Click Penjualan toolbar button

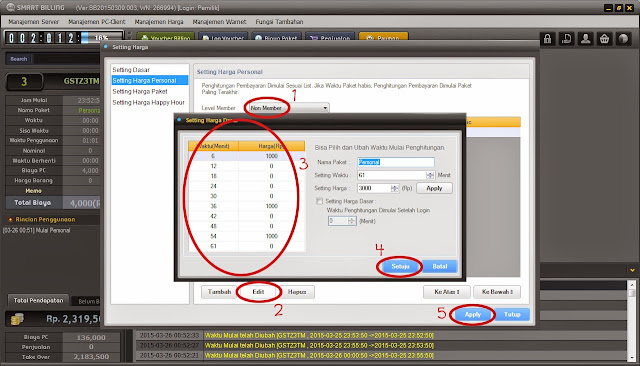click(330, 38)
